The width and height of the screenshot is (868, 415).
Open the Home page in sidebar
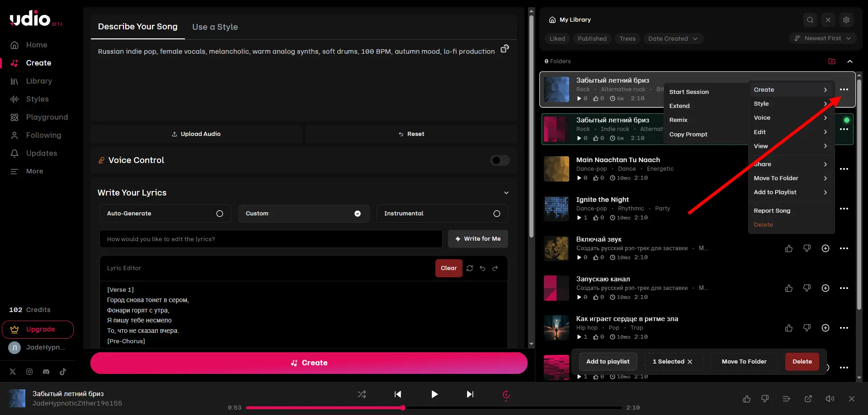[29, 45]
